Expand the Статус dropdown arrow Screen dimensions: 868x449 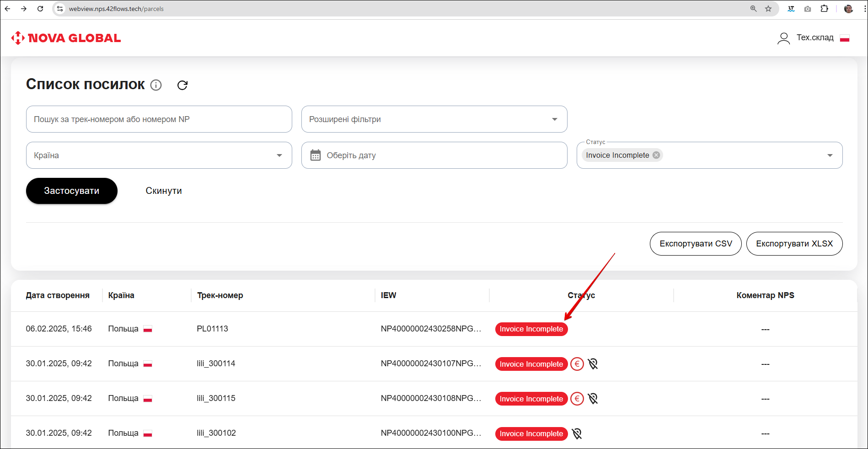(830, 155)
